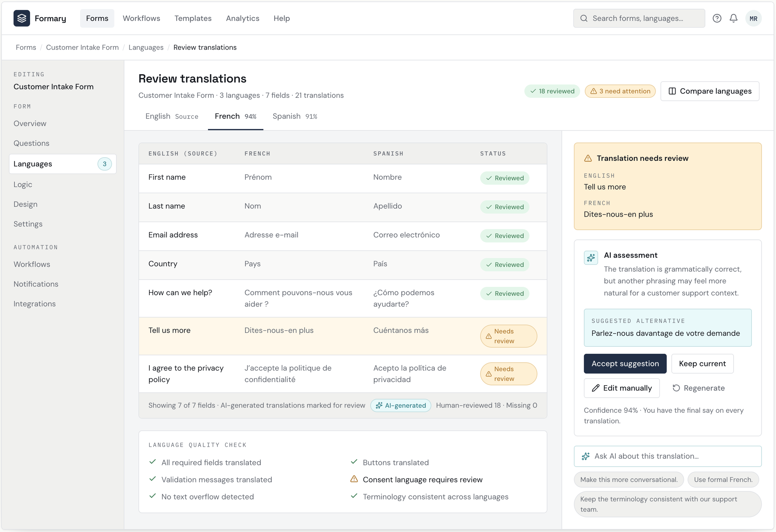
Task: Click the sparkle icon in Ask AI field
Action: (x=585, y=456)
